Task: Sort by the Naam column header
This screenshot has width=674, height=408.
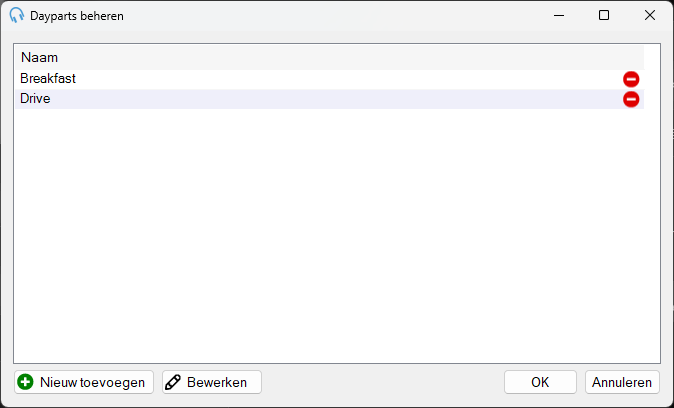Action: pyautogui.click(x=39, y=57)
